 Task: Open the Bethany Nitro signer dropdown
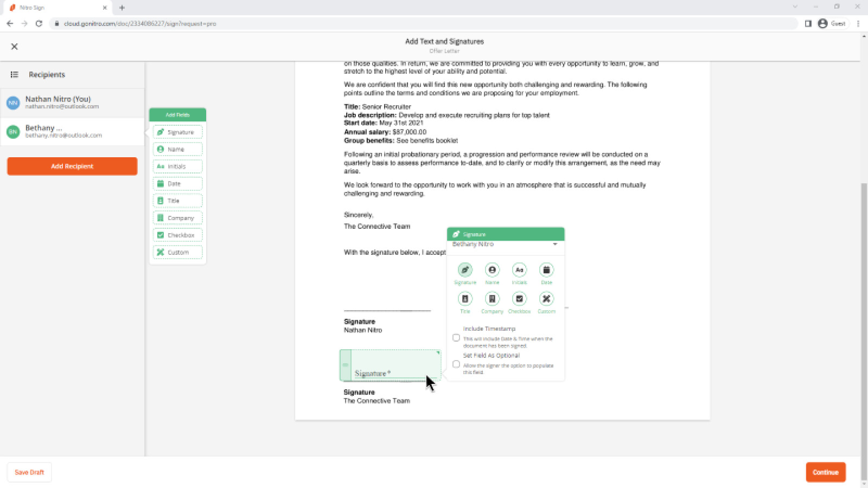tap(554, 244)
